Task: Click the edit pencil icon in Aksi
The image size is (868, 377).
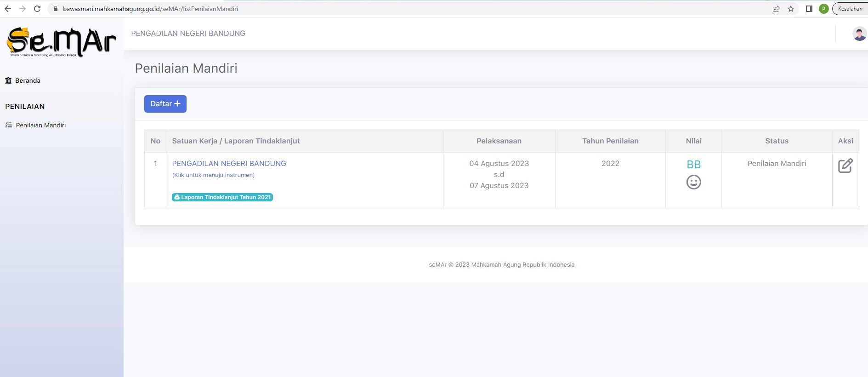Action: (845, 166)
